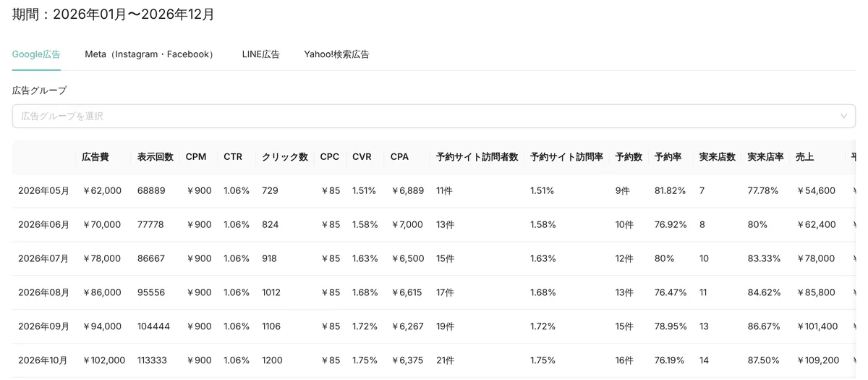Click the ￥70,000 ad cost cell
Viewport: 868px width, 380px height.
(x=101, y=225)
